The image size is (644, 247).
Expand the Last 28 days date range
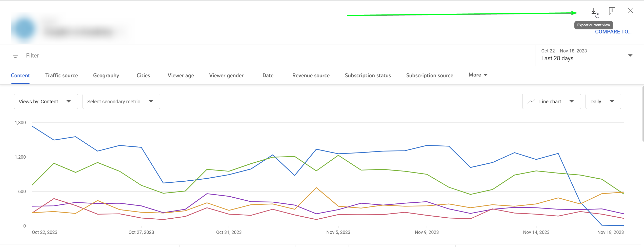pos(587,55)
